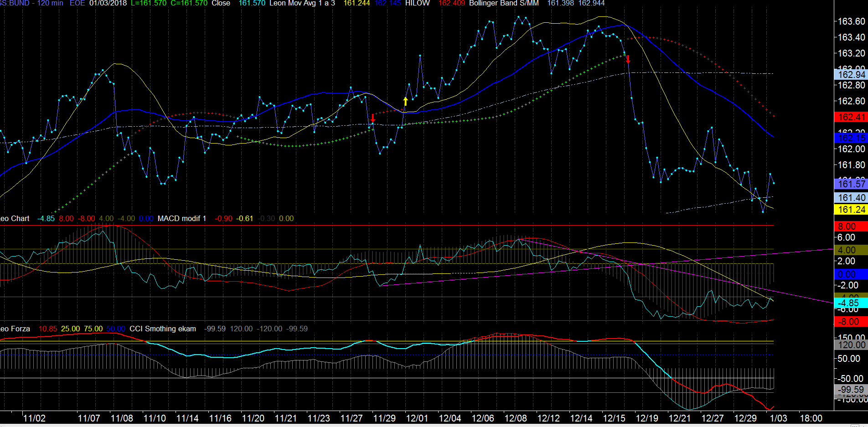Click the yellow -0.61 MACD value

(x=245, y=218)
